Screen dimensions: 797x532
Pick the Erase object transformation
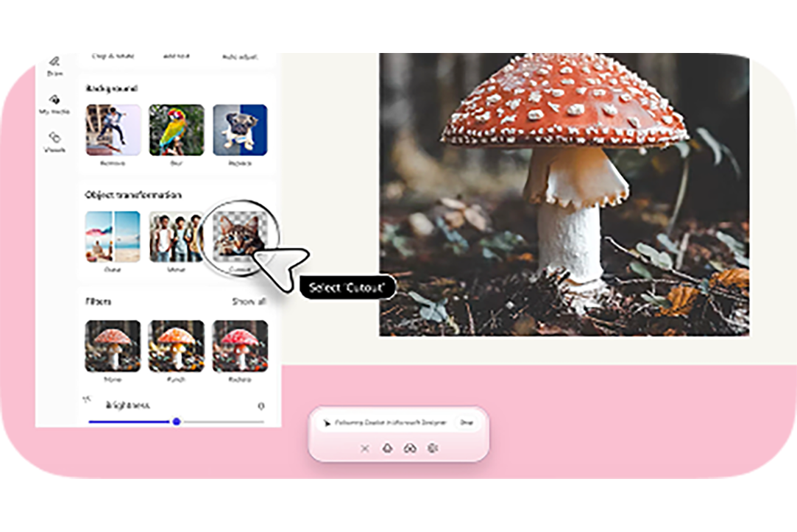point(113,237)
